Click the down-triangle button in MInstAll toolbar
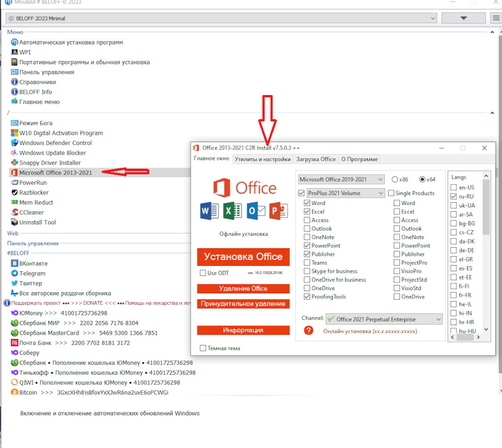 [x=463, y=18]
